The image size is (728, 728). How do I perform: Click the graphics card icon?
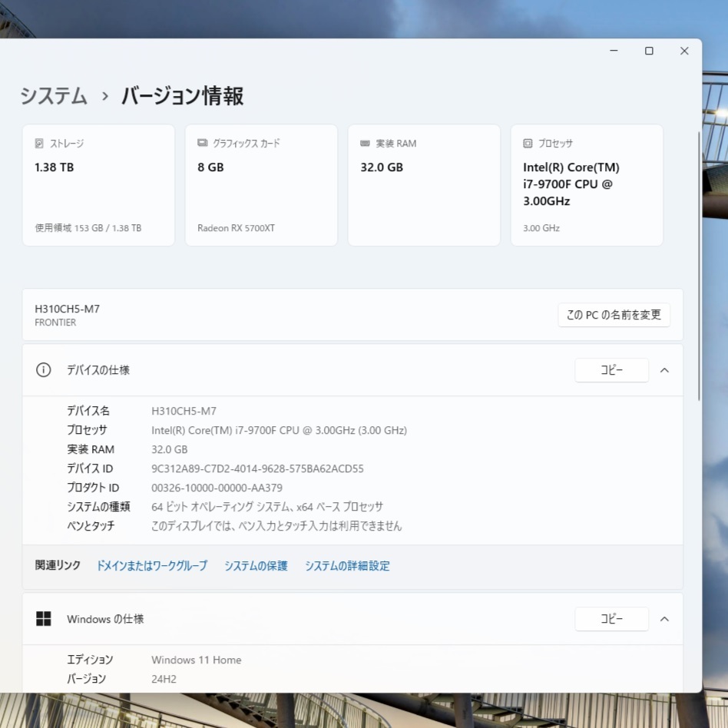(203, 143)
